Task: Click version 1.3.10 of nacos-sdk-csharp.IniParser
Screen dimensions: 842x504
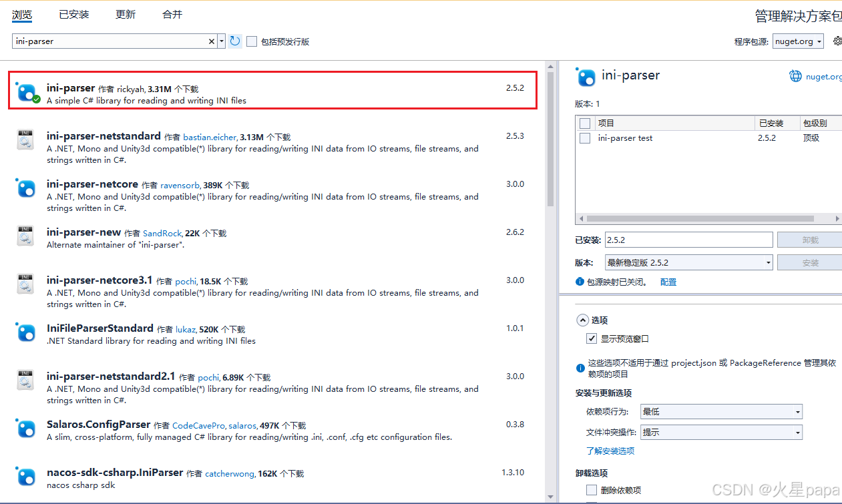Action: [x=513, y=473]
